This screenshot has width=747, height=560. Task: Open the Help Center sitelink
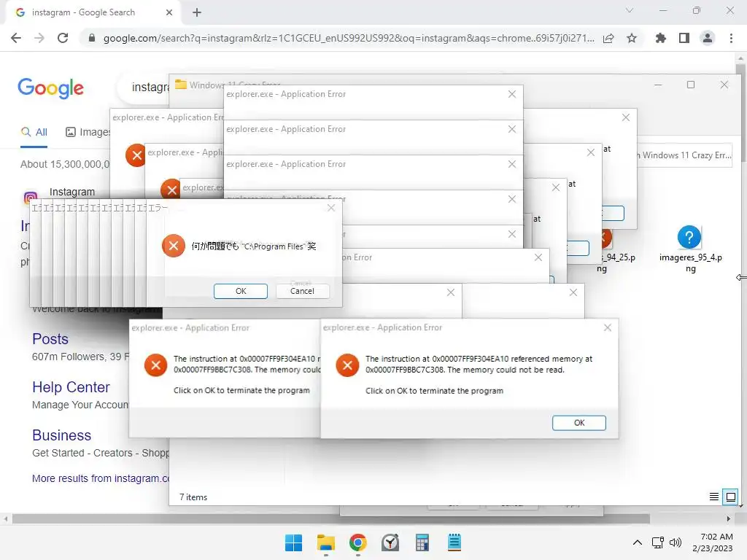[71, 387]
